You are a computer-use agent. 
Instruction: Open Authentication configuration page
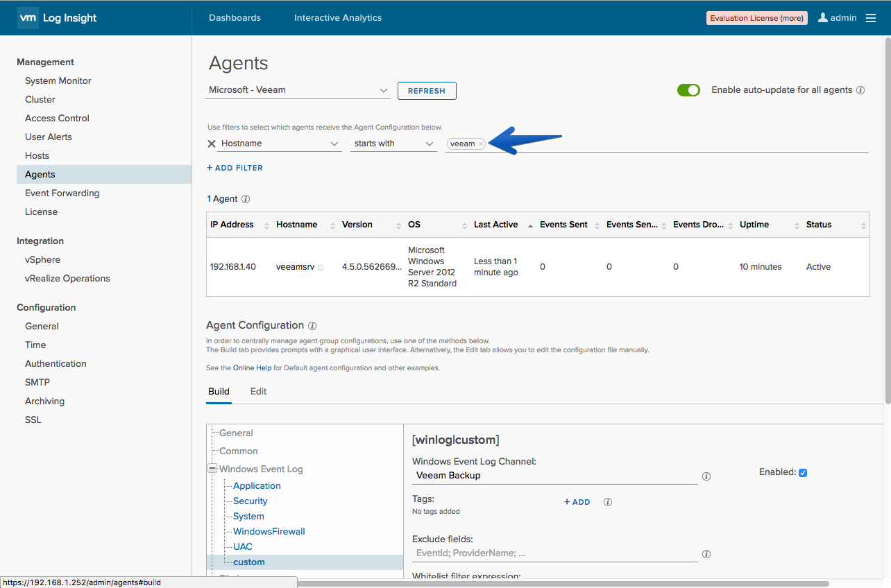click(56, 364)
